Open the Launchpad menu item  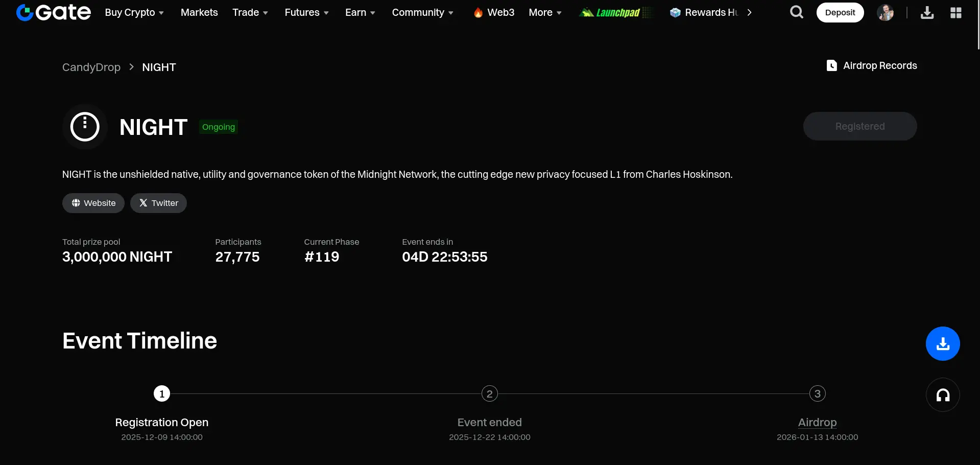[616, 12]
